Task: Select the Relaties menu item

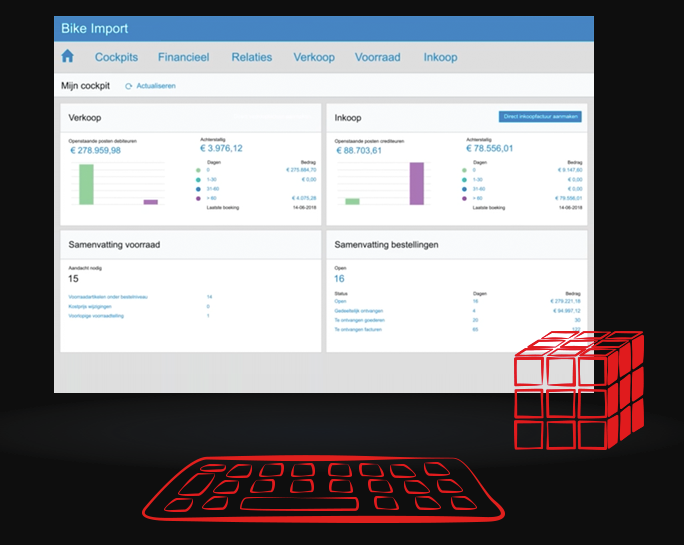Action: click(x=251, y=57)
